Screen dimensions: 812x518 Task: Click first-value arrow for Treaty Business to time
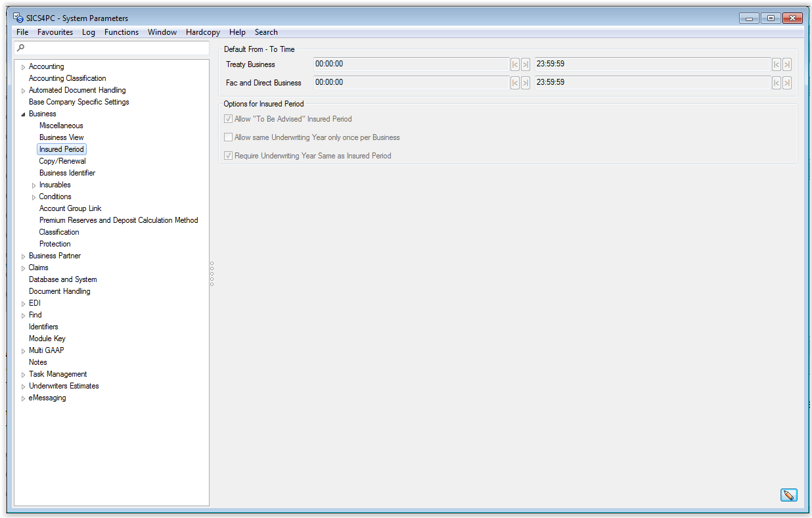pos(777,64)
